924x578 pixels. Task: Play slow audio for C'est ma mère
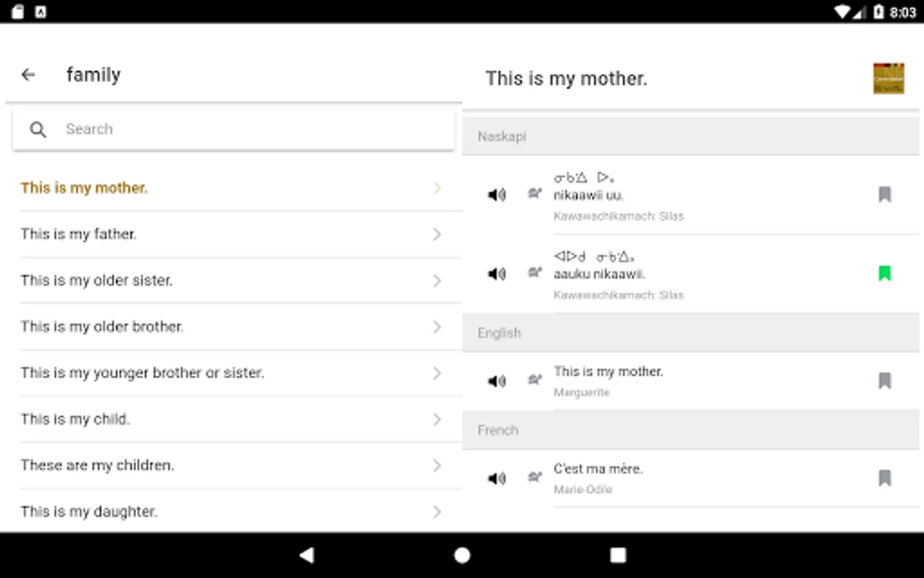(535, 477)
